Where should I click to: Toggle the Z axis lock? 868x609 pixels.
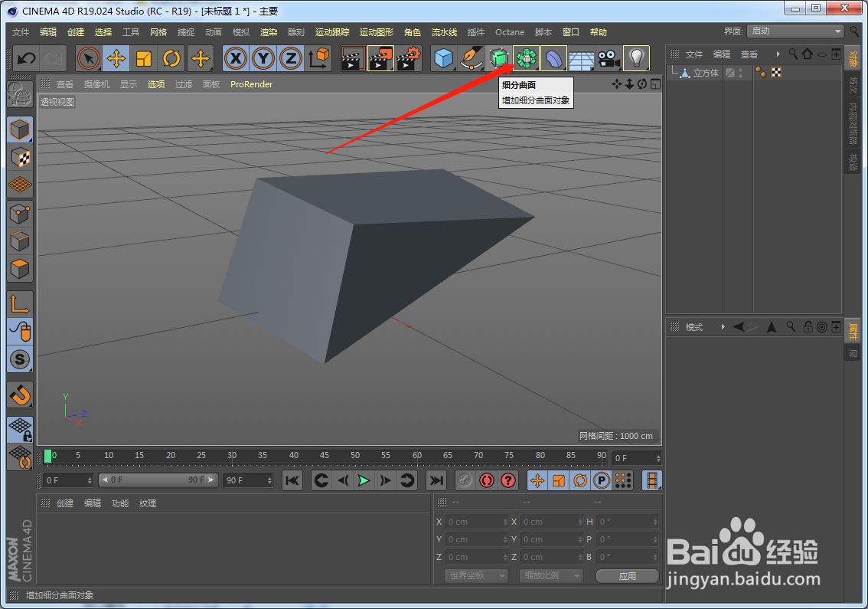[291, 58]
